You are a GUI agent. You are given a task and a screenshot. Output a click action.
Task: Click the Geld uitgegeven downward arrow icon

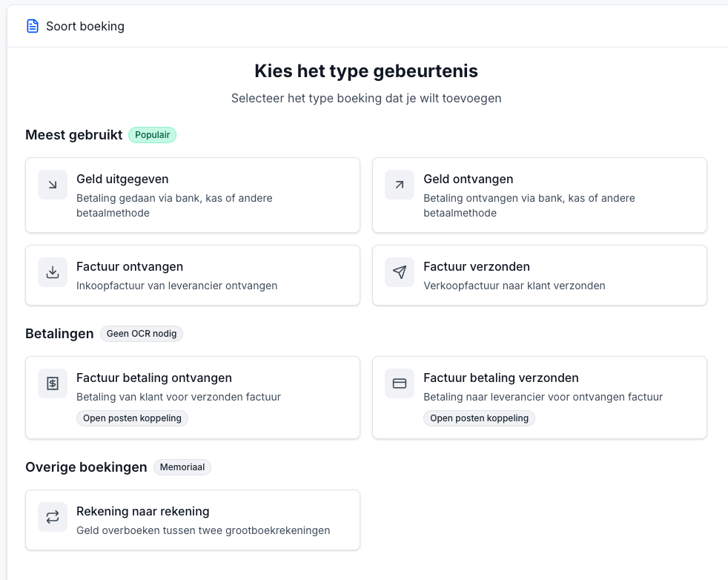[x=52, y=184]
